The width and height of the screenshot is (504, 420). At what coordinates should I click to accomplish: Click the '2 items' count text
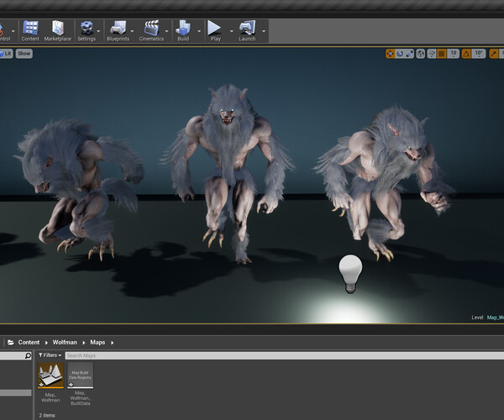pos(47,416)
